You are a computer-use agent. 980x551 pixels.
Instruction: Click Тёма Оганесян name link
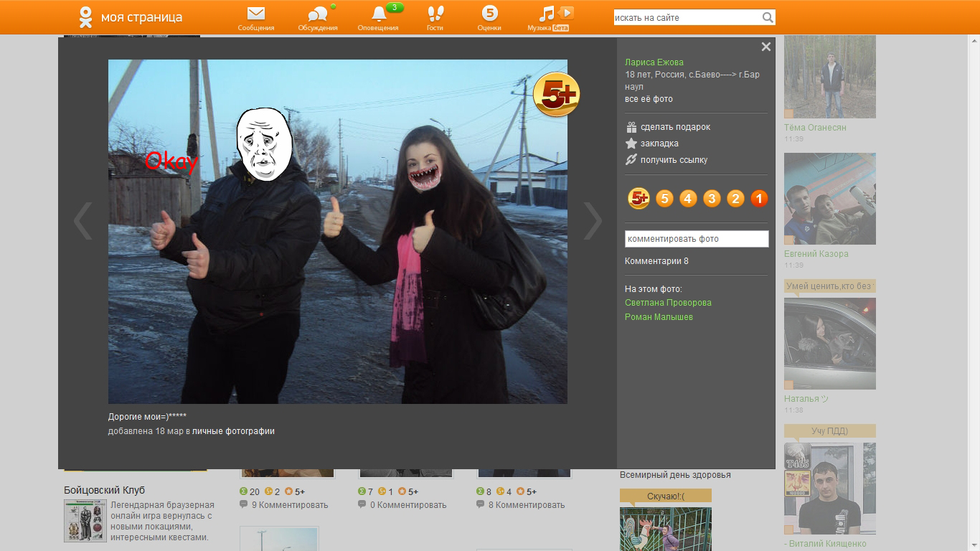(x=815, y=128)
